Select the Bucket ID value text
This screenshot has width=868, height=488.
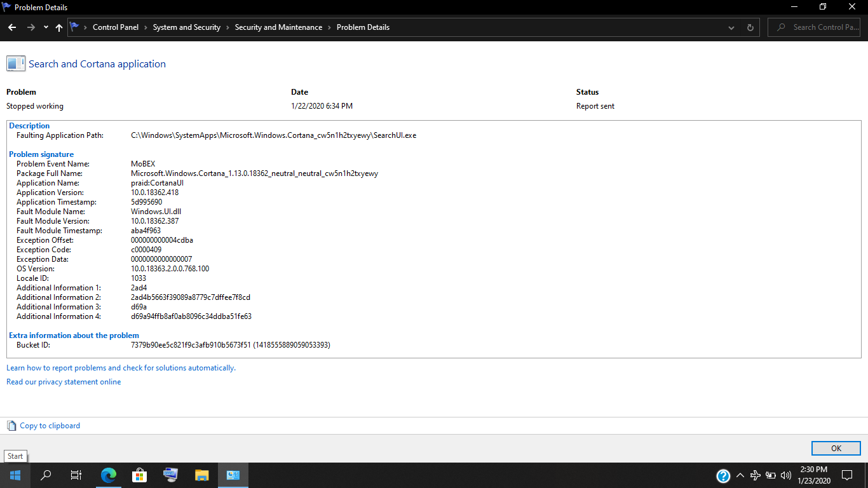(231, 345)
